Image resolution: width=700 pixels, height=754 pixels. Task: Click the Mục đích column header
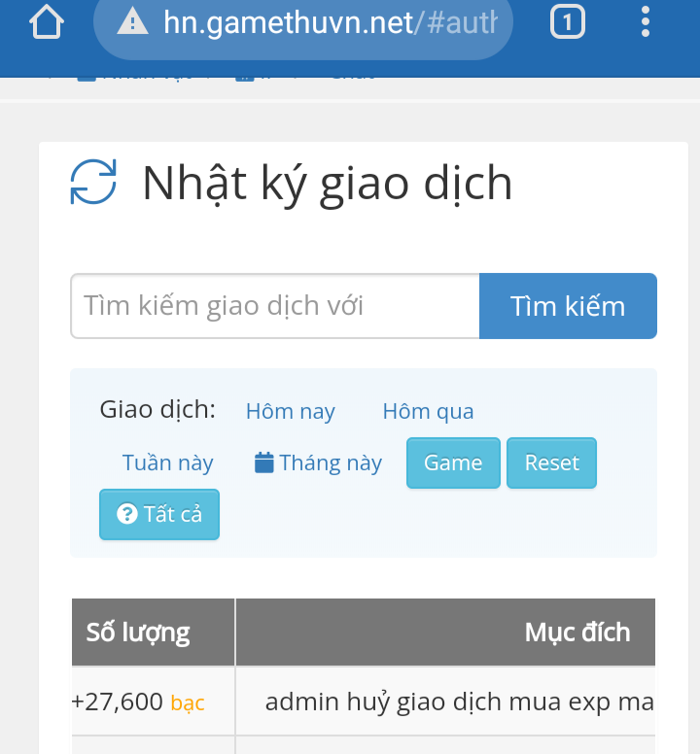click(577, 633)
